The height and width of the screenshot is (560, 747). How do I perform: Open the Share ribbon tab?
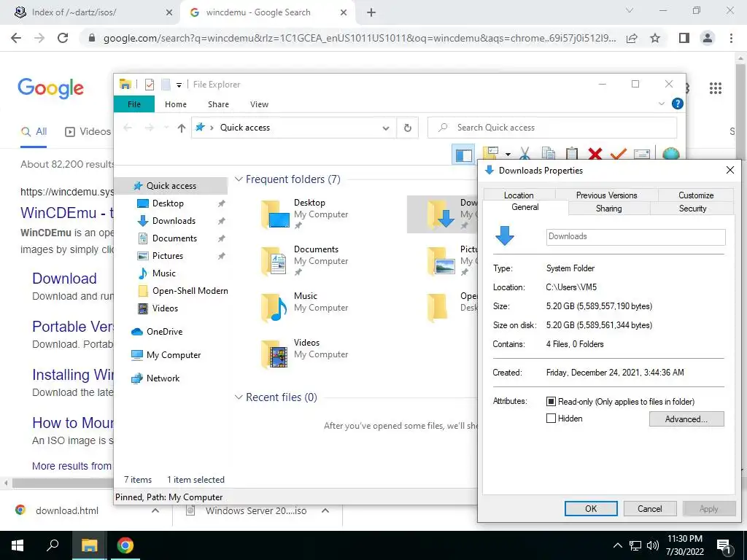click(x=218, y=104)
